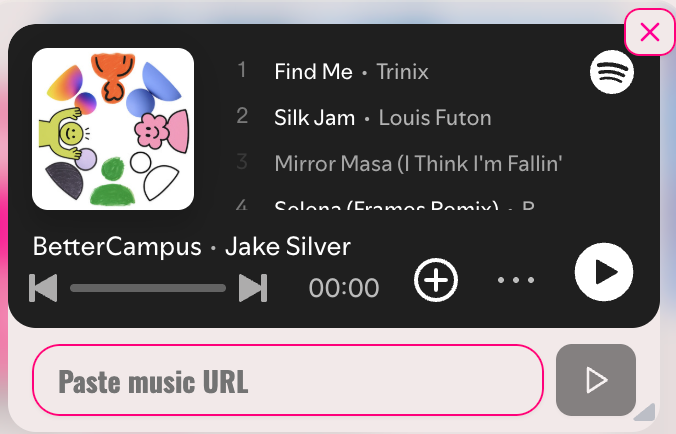Image resolution: width=676 pixels, height=434 pixels.
Task: Open artist Trinix link
Action: tap(403, 72)
